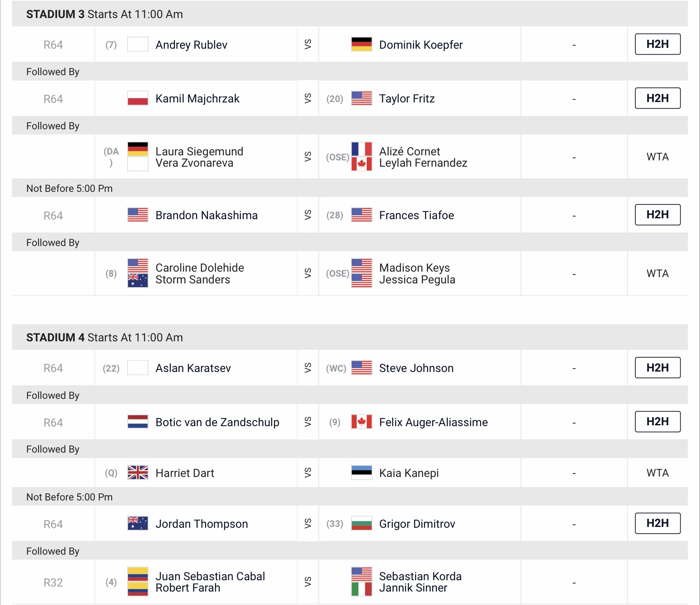Click Grigor Dimitrov's Bulgarian flag icon
700x605 pixels.
pyautogui.click(x=362, y=524)
